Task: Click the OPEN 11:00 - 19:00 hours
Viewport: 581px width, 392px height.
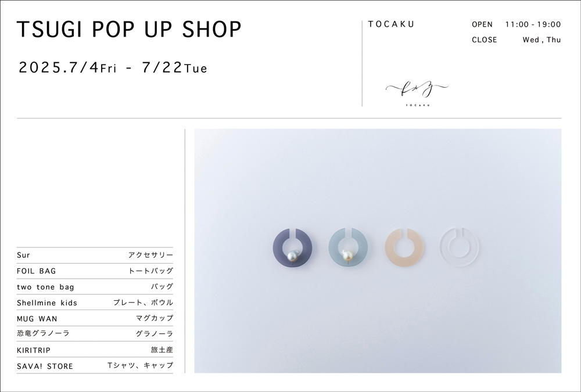Action: (x=516, y=24)
